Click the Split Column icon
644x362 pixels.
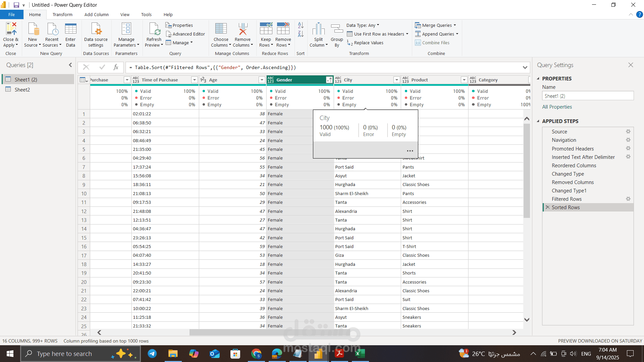(x=318, y=29)
